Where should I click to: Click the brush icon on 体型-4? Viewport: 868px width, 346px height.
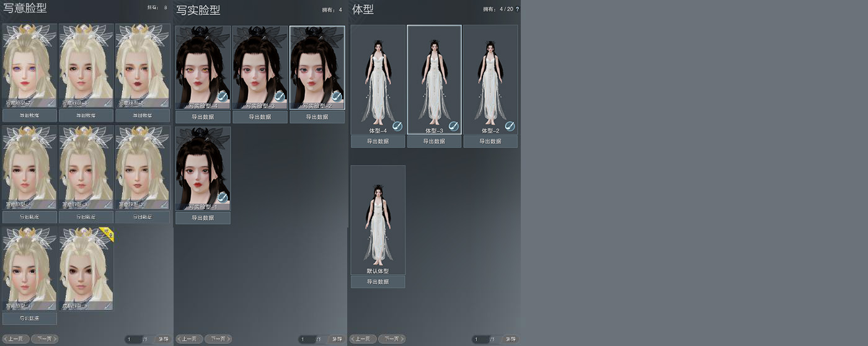[397, 126]
